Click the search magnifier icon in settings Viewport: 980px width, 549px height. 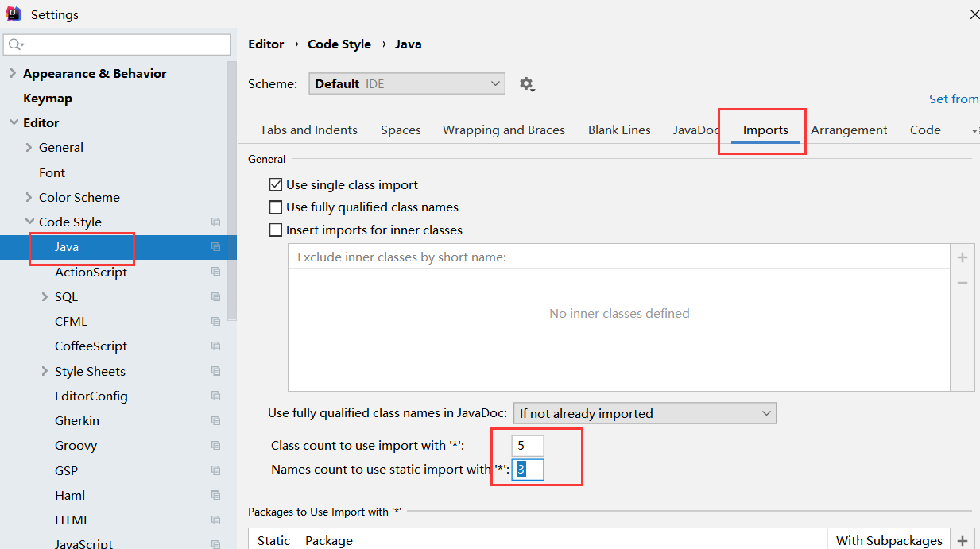tap(16, 44)
